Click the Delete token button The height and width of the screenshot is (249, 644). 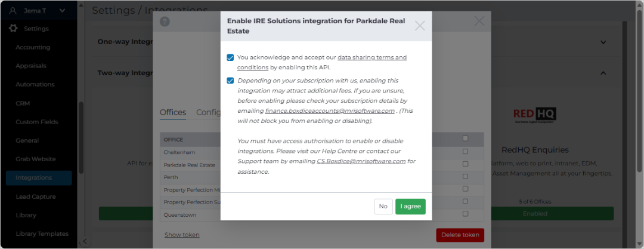pyautogui.click(x=460, y=235)
